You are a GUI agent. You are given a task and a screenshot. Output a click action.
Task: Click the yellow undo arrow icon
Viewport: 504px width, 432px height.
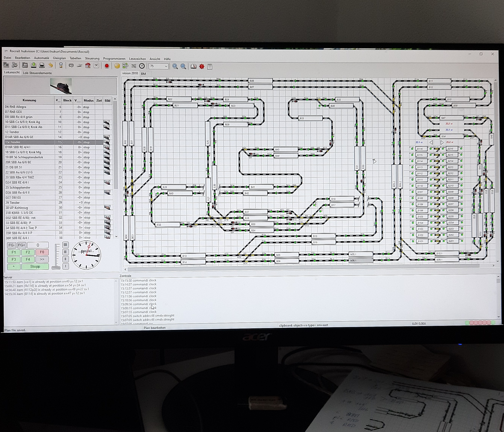coord(50,65)
